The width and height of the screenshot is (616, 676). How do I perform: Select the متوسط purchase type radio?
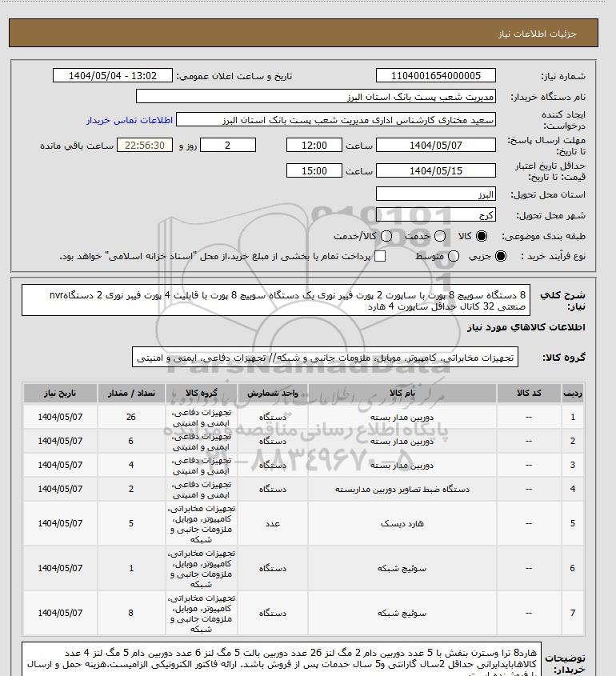tap(453, 256)
